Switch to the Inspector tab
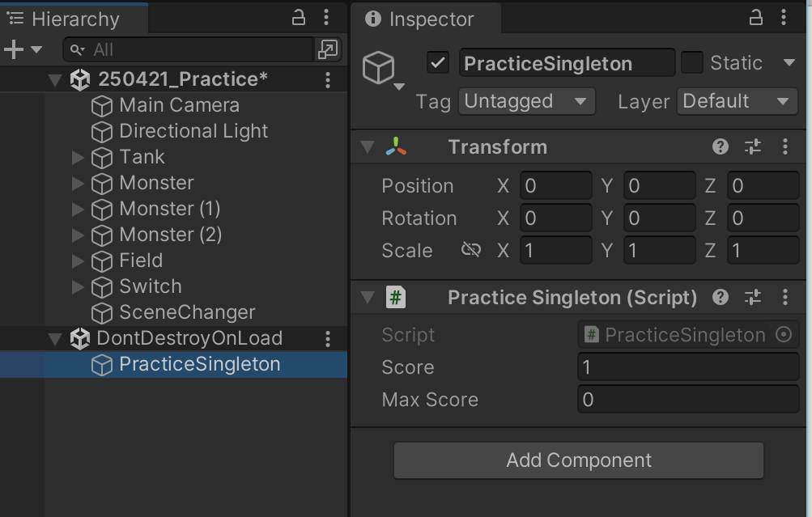 pyautogui.click(x=423, y=19)
